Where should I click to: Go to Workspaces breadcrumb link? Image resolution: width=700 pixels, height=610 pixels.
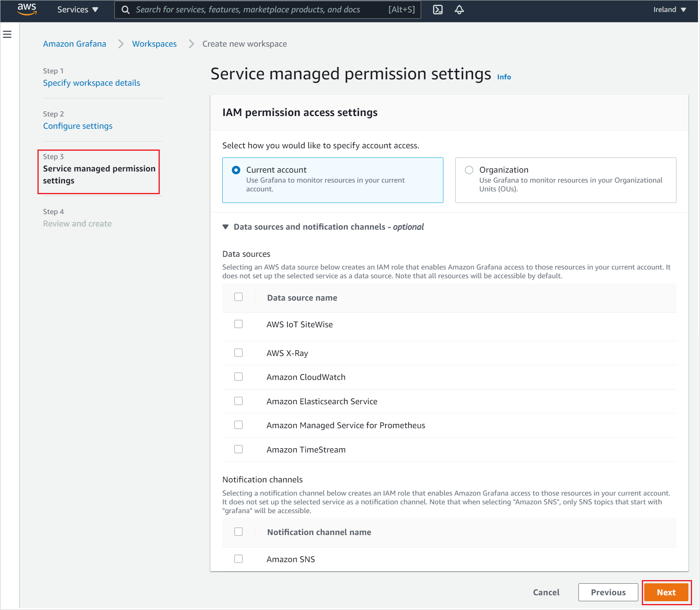[x=154, y=44]
